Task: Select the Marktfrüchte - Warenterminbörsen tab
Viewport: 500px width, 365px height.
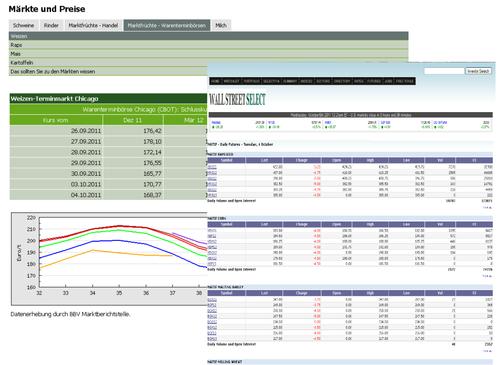Action: click(x=167, y=25)
